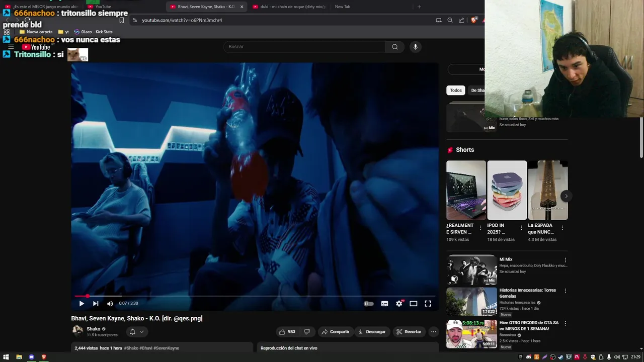This screenshot has width=644, height=362.
Task: Open more actions three-dot menu below video
Action: 433,332
